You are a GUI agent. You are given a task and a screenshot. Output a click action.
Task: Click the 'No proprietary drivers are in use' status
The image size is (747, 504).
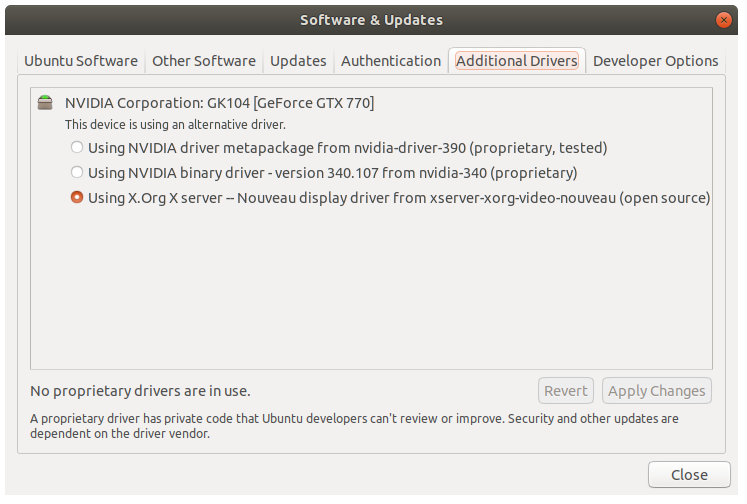pos(140,391)
